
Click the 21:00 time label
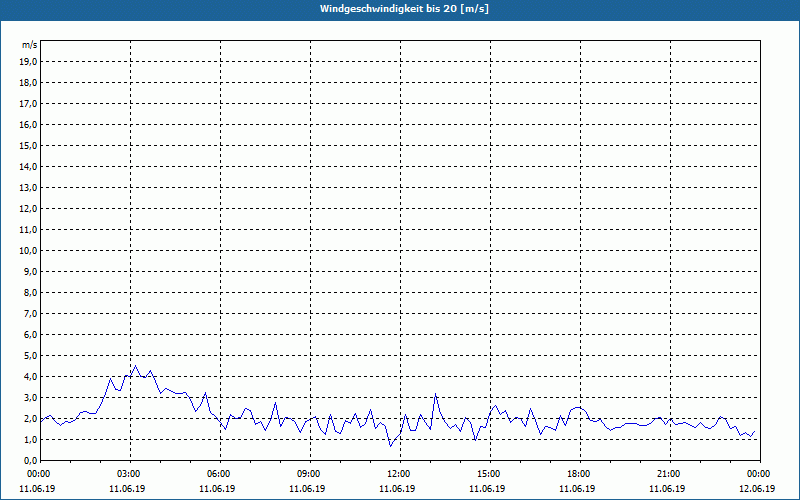(670, 474)
